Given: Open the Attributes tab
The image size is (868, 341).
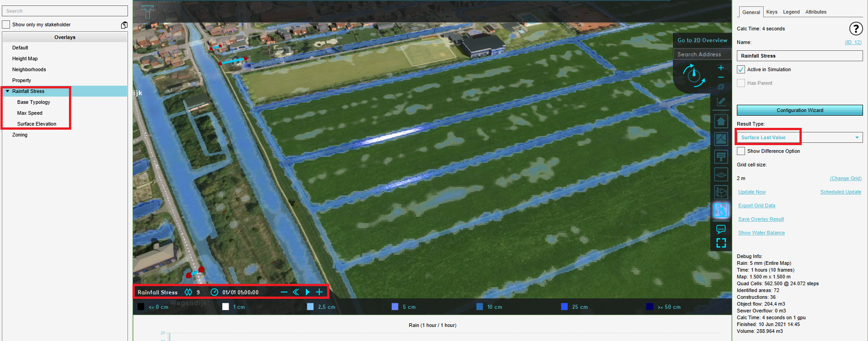Looking at the screenshot, I should (x=815, y=12).
